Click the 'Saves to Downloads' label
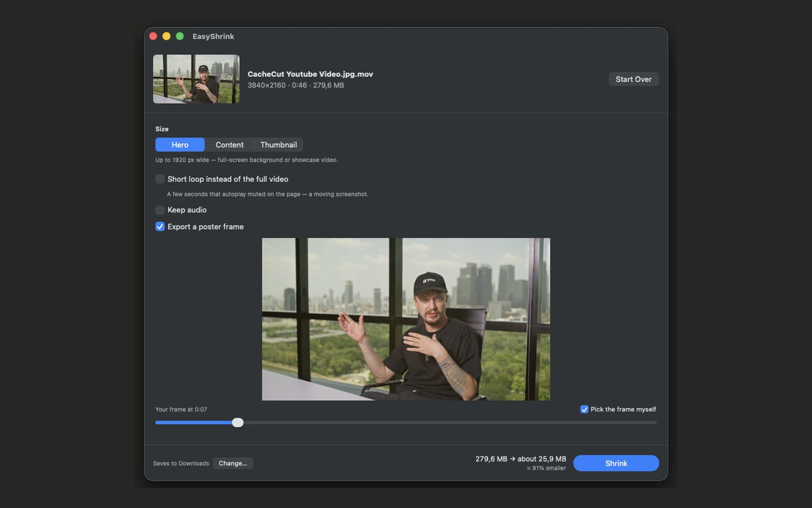The image size is (812, 508). pos(181,463)
